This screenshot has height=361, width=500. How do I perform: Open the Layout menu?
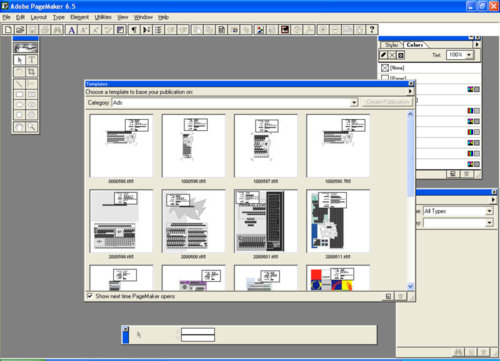point(39,17)
